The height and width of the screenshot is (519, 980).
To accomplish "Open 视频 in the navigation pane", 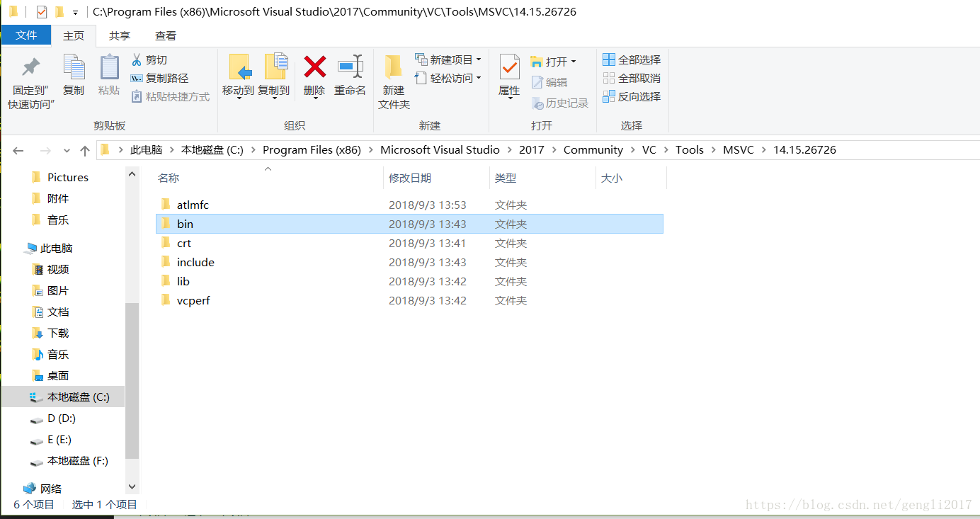I will (58, 269).
